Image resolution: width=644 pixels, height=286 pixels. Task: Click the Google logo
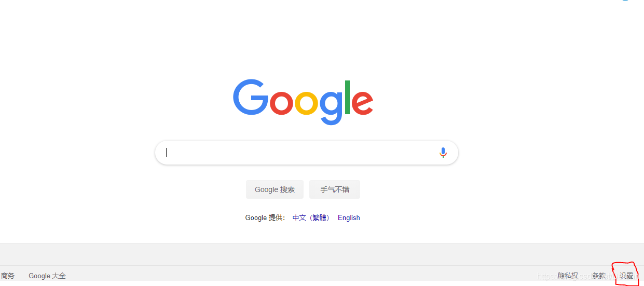point(303,102)
